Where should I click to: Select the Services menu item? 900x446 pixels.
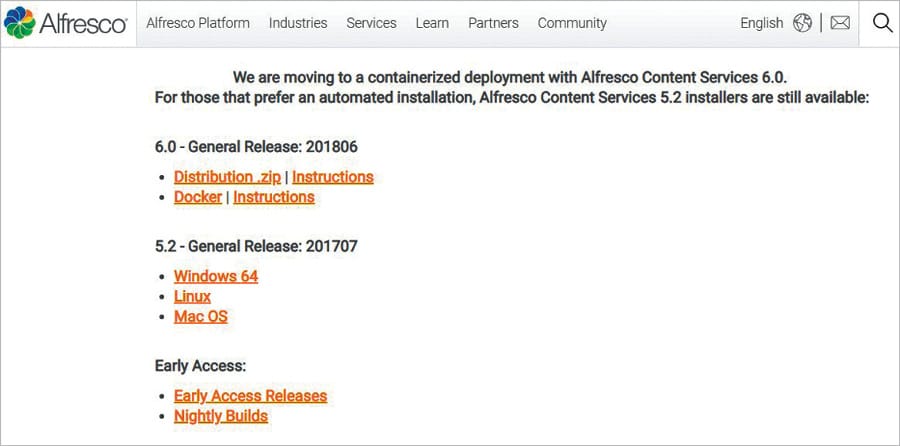(x=371, y=22)
